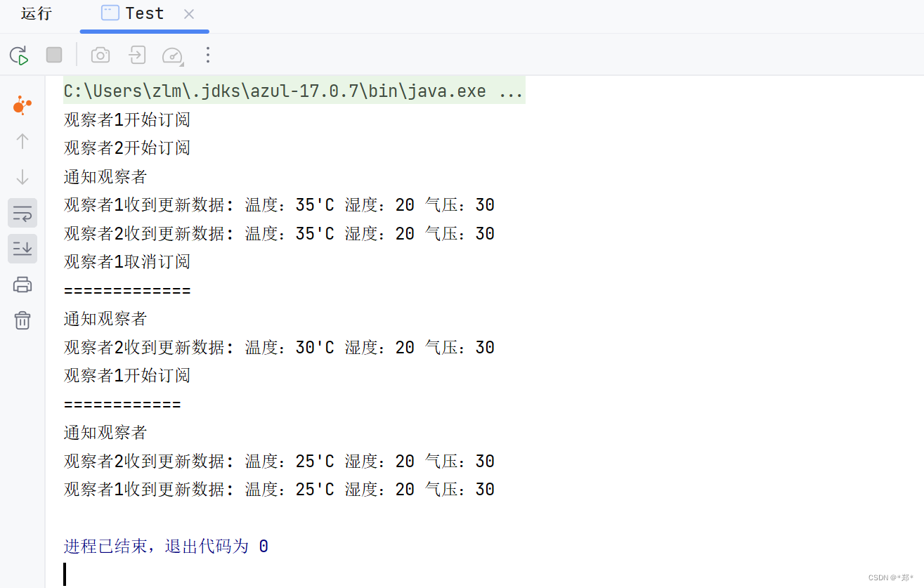
Task: Click observer 2 line with 温度: 25'C
Action: 279,461
